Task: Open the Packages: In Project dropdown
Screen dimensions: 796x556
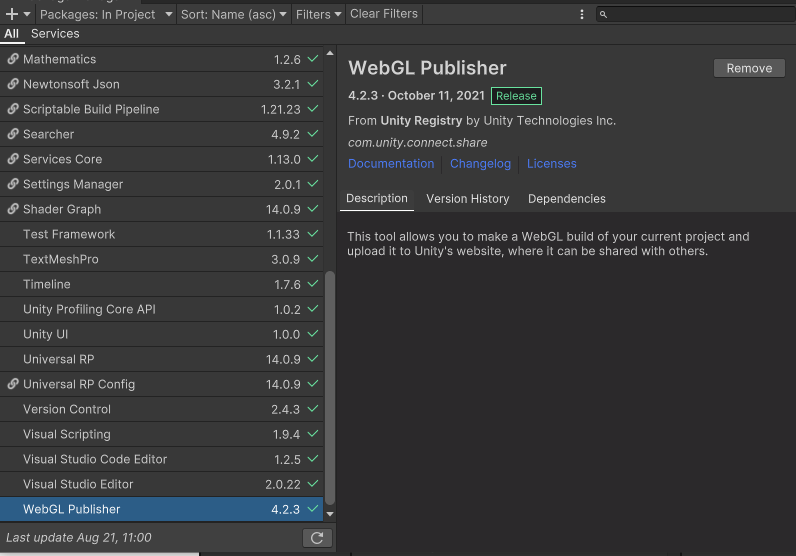Action: (106, 14)
